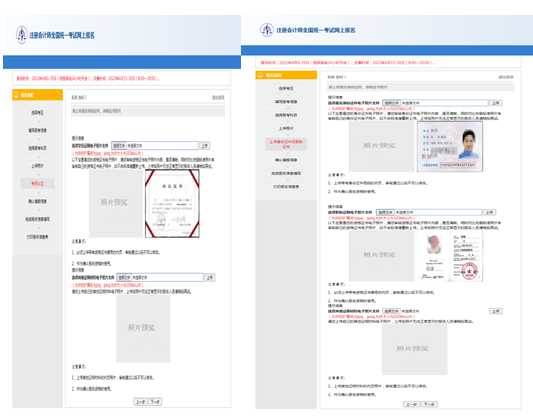This screenshot has width=533, height=416.
Task: Click the orange 报名流程 header icon on the right page
Action: [x=260, y=75]
